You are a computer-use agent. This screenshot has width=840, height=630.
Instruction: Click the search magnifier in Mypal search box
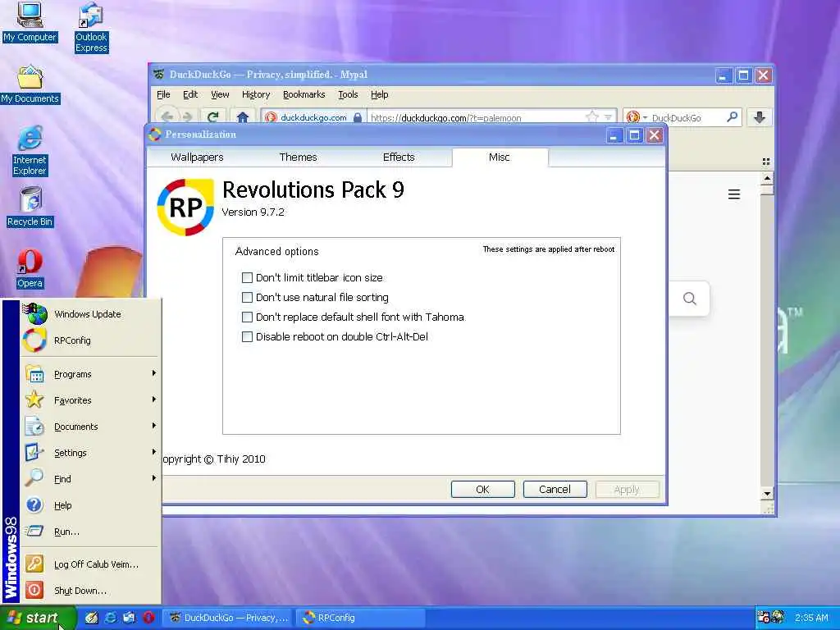733,116
